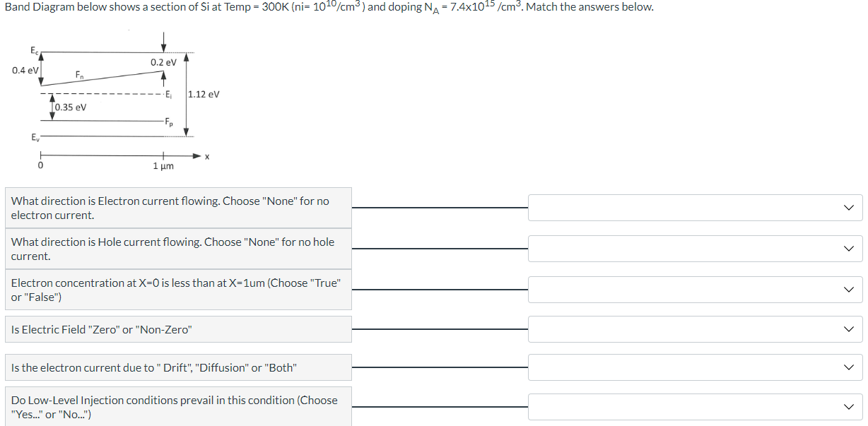Click the Ev label on the band diagram

33,138
